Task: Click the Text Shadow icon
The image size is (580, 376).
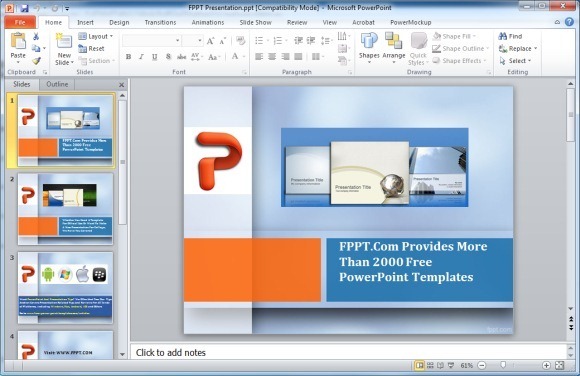Action: click(168, 57)
